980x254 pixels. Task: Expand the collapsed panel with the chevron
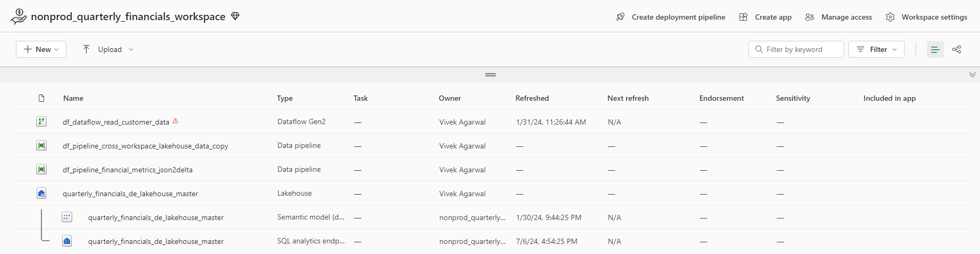[972, 75]
